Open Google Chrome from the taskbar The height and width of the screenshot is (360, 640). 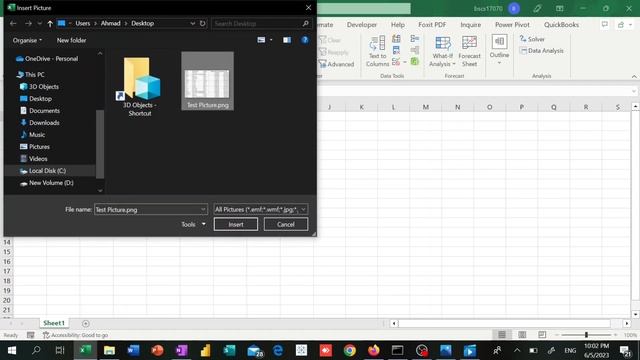(349, 350)
